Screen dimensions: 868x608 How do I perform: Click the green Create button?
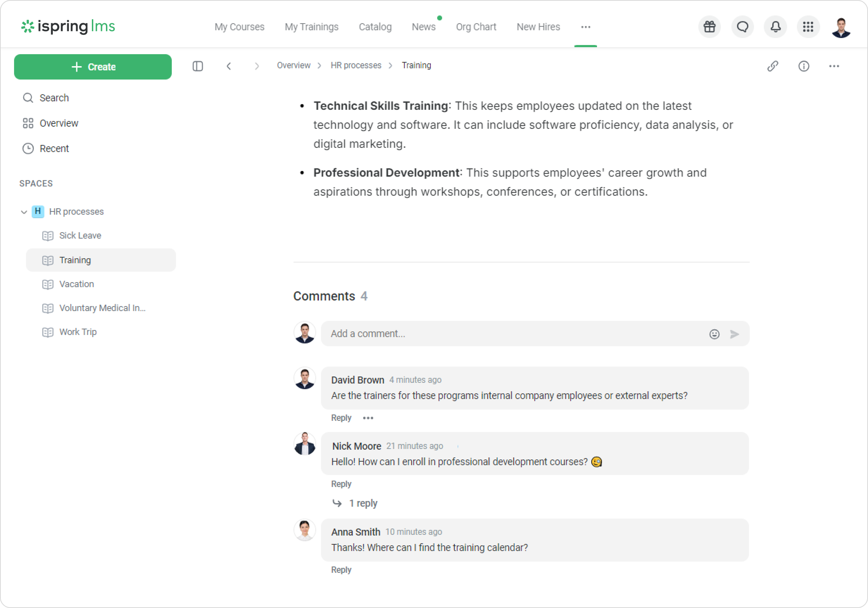point(93,67)
